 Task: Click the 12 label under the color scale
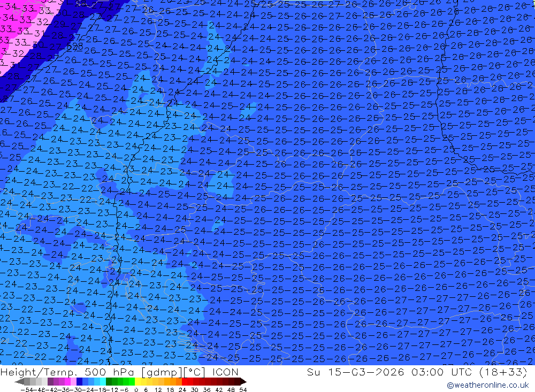[158, 390]
